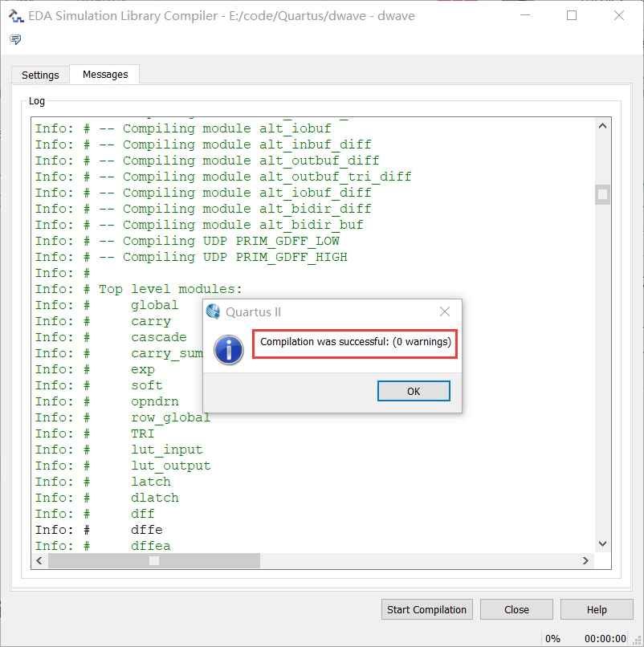The image size is (644, 647).
Task: Close the Quartus II dialog with X
Action: pos(445,311)
